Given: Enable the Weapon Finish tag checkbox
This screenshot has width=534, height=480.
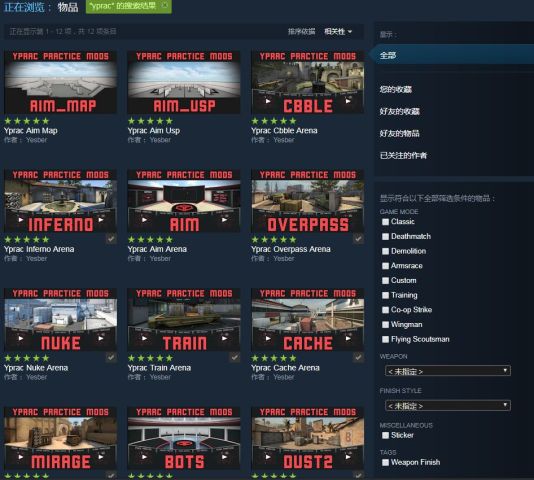Looking at the screenshot, I should click(385, 462).
